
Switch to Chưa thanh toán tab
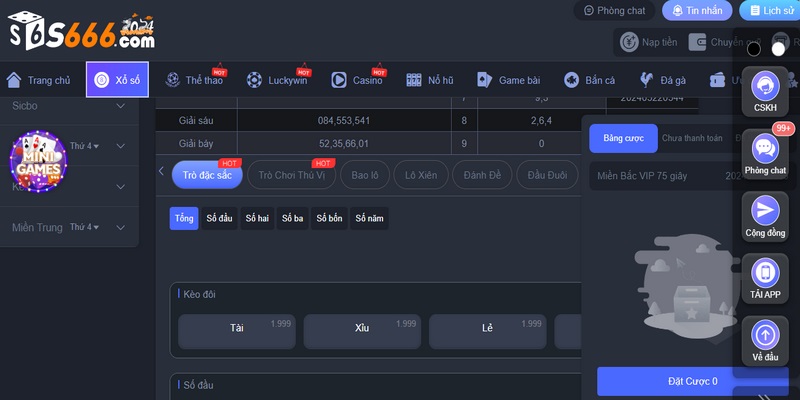(x=693, y=138)
